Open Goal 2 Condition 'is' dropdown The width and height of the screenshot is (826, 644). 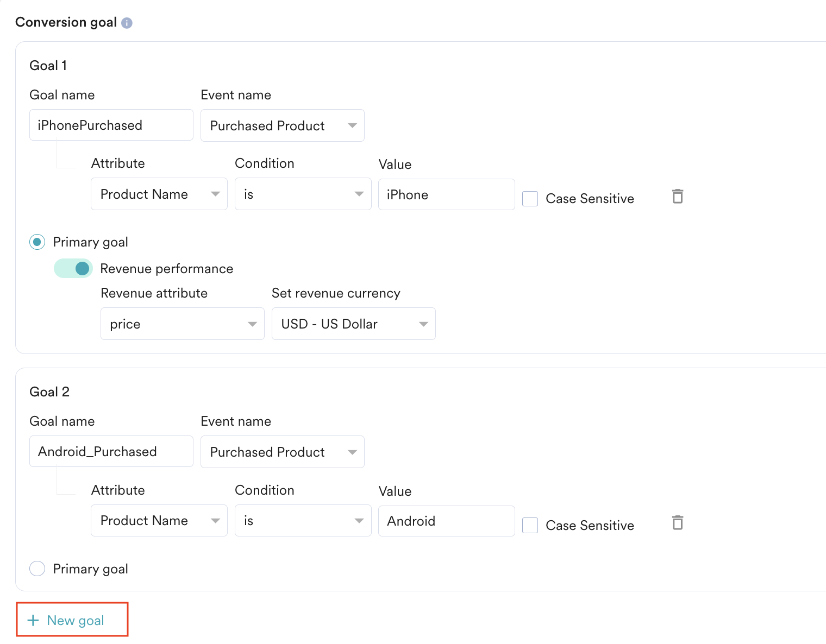(x=303, y=521)
